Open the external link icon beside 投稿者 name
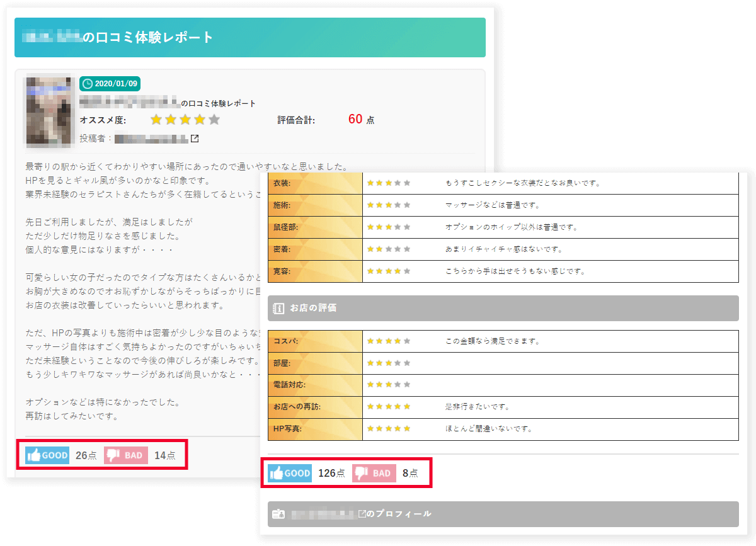The image size is (756, 546). pos(195,139)
